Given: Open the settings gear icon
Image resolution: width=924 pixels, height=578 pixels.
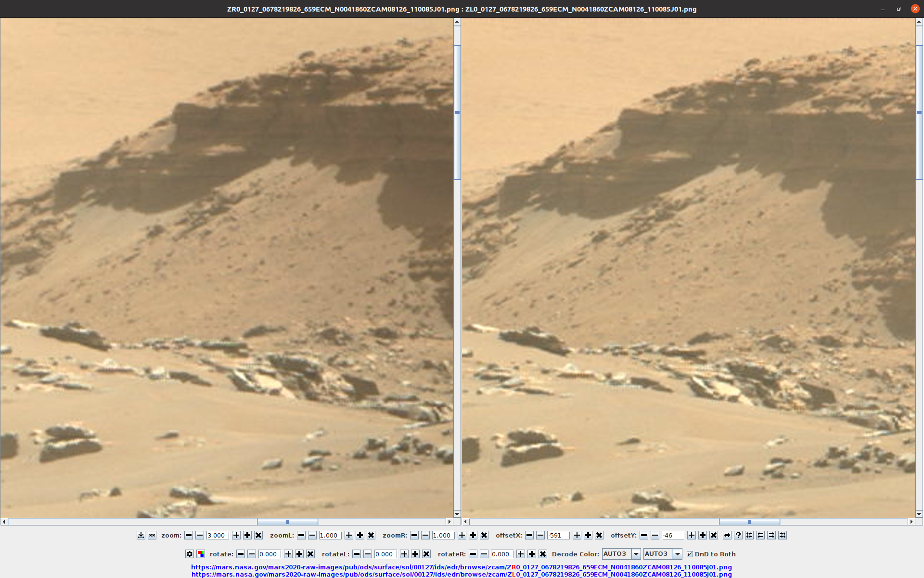Looking at the screenshot, I should tap(190, 554).
